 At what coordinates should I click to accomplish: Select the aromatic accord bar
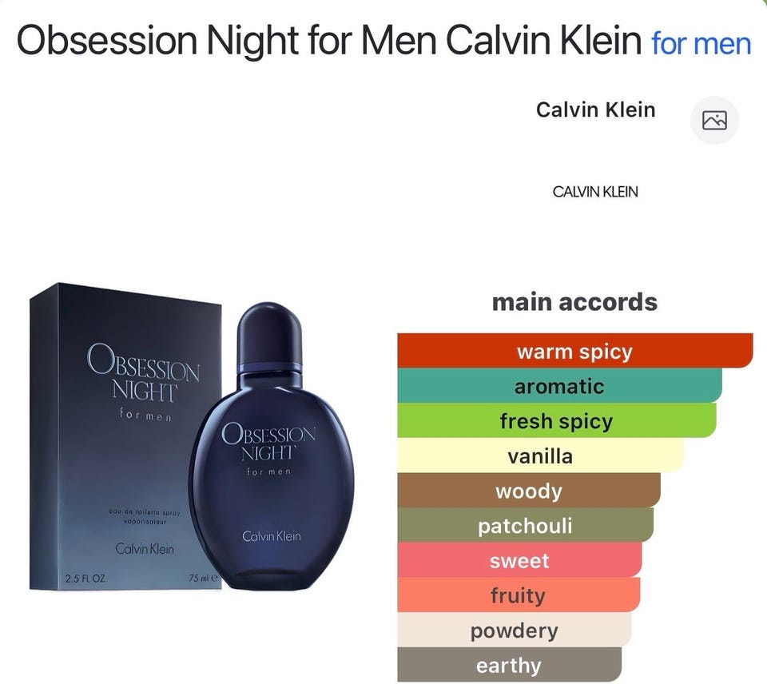point(559,386)
